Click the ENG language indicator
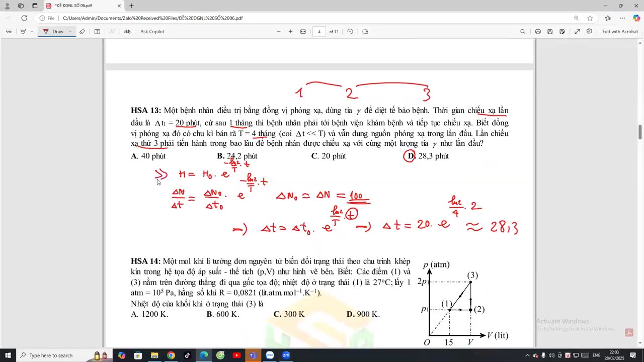 596,355
